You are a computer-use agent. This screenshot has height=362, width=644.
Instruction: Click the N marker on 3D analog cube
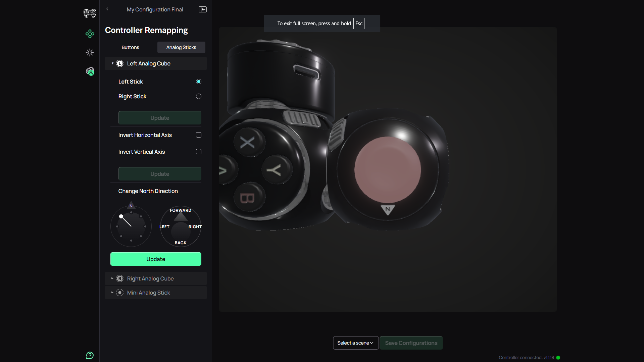(x=388, y=209)
